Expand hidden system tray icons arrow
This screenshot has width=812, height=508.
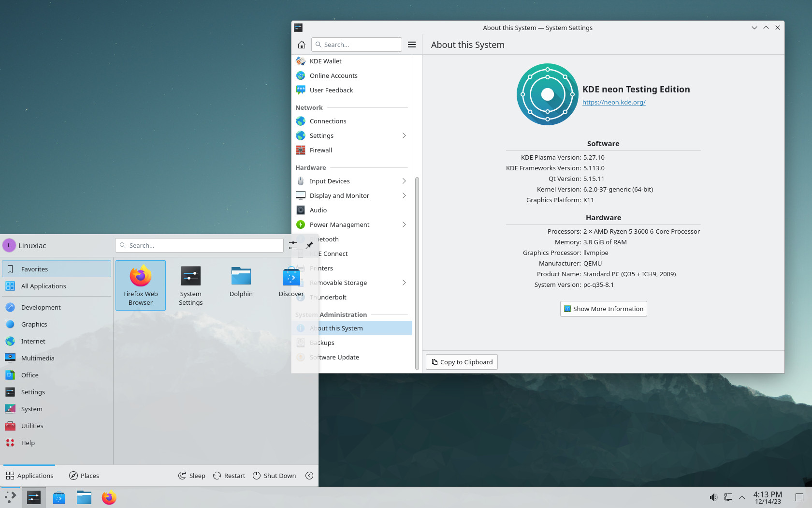point(742,497)
